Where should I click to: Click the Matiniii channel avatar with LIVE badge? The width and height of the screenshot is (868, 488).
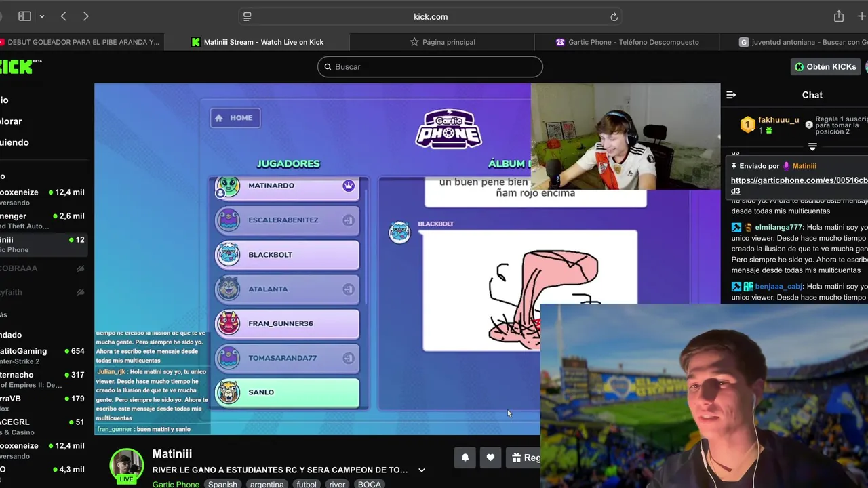(127, 466)
